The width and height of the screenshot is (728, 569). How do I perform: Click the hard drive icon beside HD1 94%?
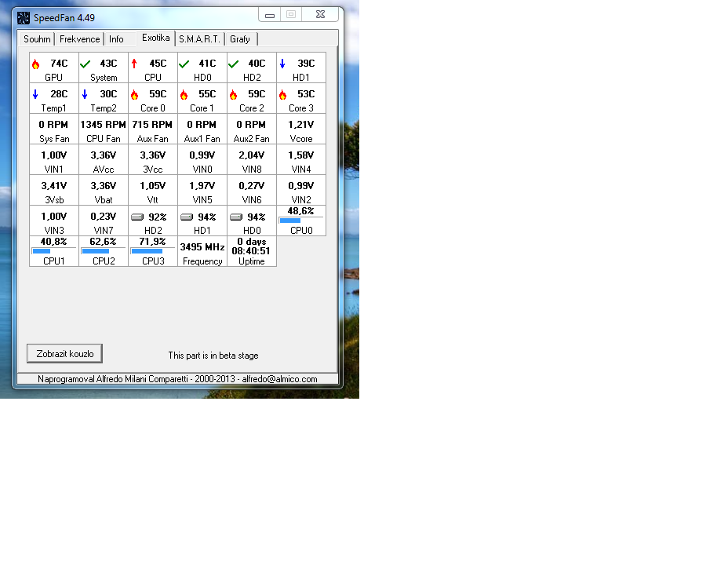coord(187,217)
